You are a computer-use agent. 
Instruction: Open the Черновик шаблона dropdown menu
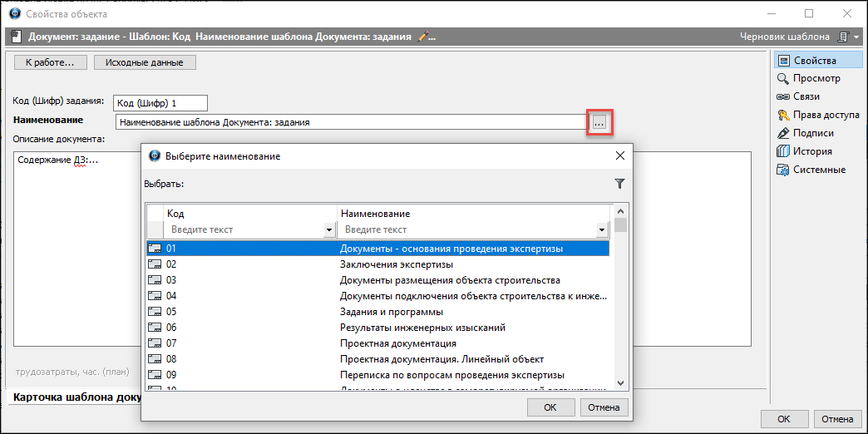[856, 37]
